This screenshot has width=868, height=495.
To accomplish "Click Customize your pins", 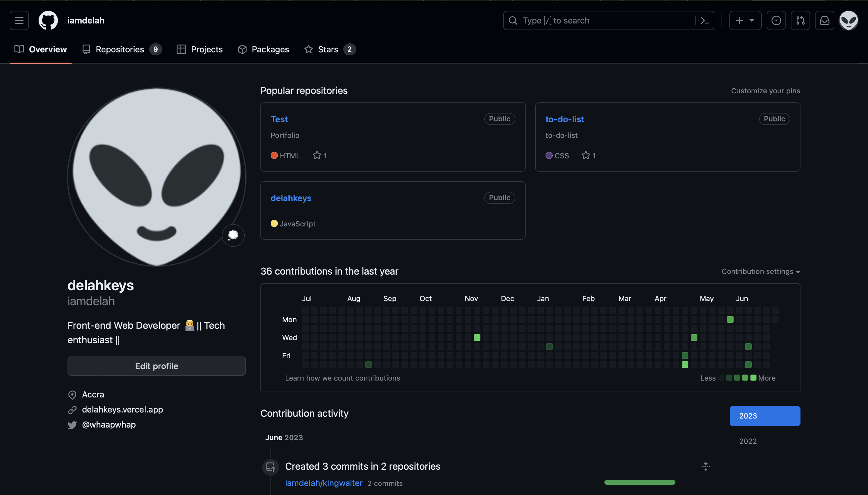I will coord(766,91).
